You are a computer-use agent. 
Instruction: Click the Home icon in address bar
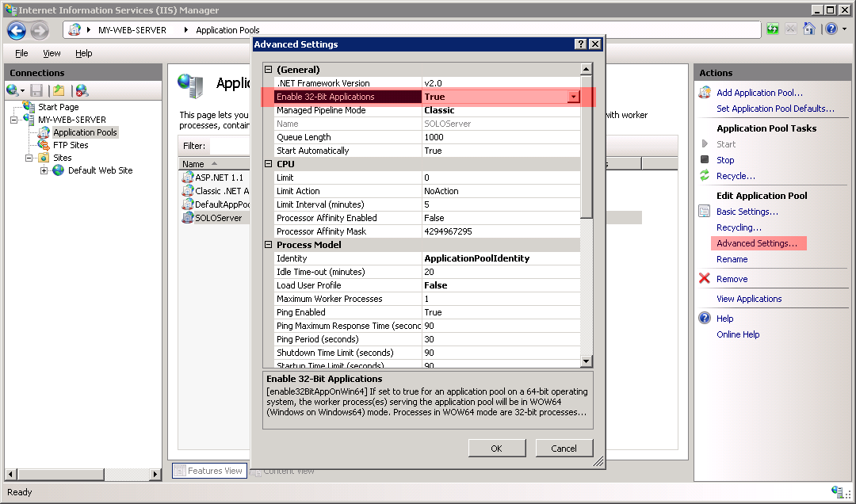point(809,29)
